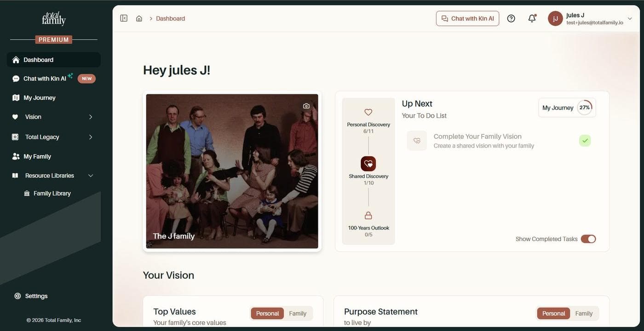The width and height of the screenshot is (644, 331).
Task: Click the Vision heart icon in sidebar
Action: click(15, 117)
